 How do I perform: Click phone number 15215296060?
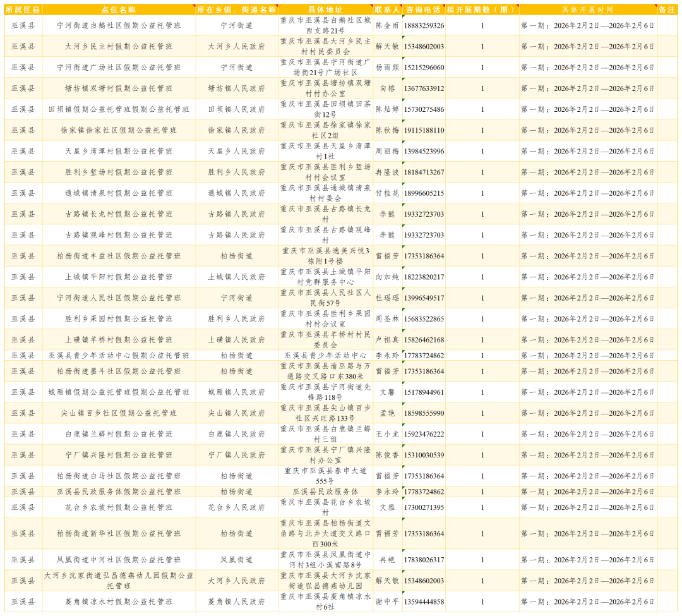pyautogui.click(x=424, y=68)
